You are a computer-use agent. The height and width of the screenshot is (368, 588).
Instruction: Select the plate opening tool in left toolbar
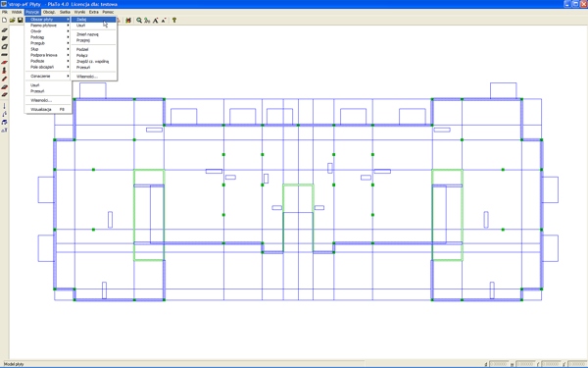click(5, 46)
